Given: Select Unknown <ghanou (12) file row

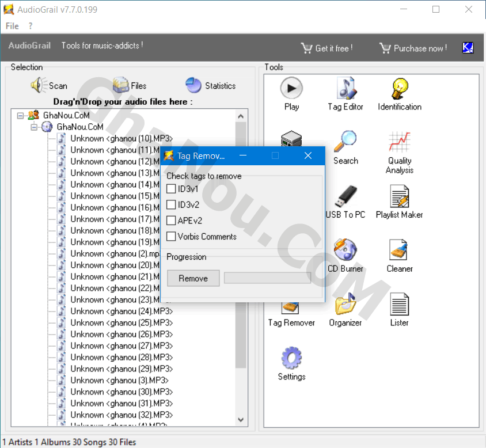Looking at the screenshot, I should pos(115,161).
